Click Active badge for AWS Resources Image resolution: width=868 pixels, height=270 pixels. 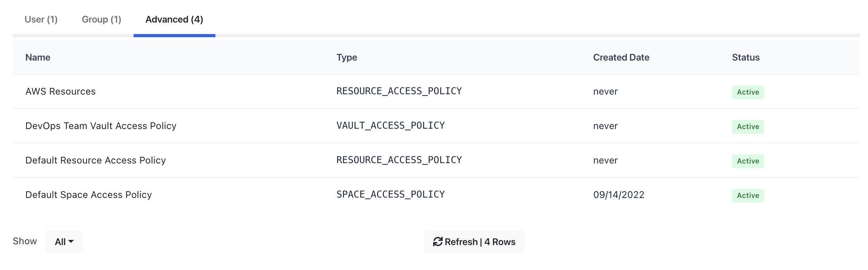point(747,92)
